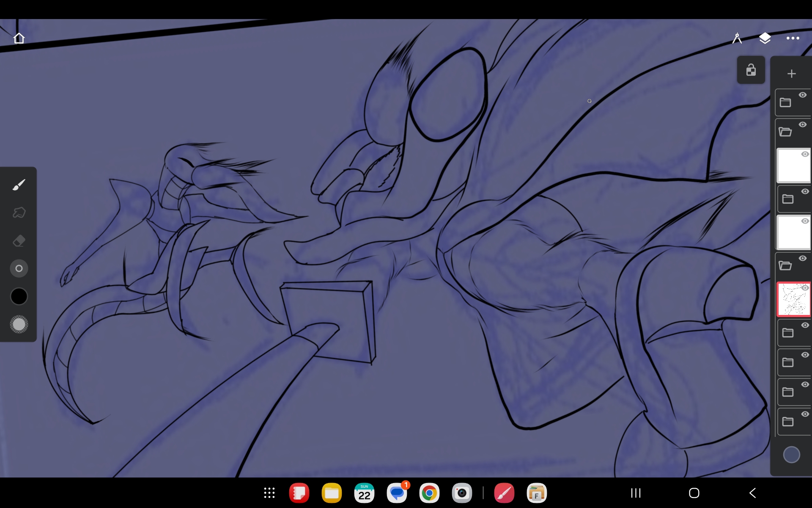Screen dimensions: 812x508
Task: Toggle the layer transparency lock
Action: pos(751,70)
